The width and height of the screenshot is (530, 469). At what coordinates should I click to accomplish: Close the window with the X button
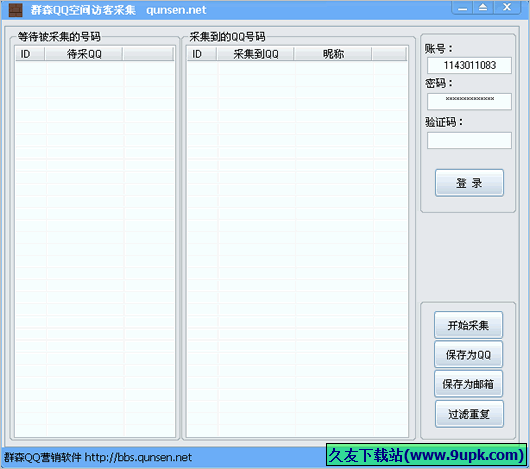point(507,7)
